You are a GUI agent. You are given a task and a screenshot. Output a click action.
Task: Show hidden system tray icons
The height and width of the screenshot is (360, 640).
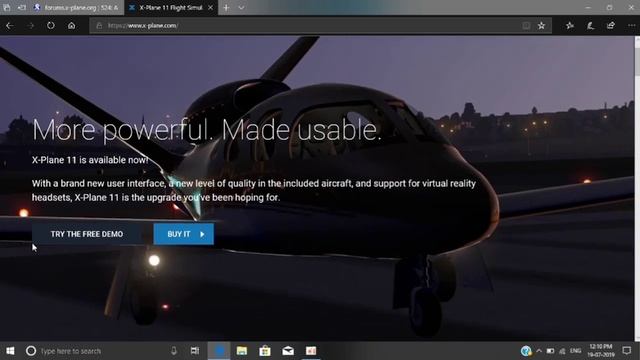(539, 351)
